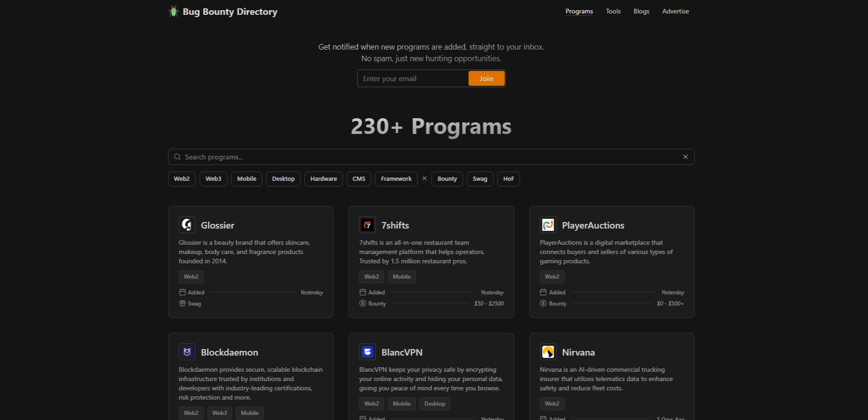The image size is (868, 420).
Task: Click the green bug logo icon
Action: pyautogui.click(x=172, y=11)
